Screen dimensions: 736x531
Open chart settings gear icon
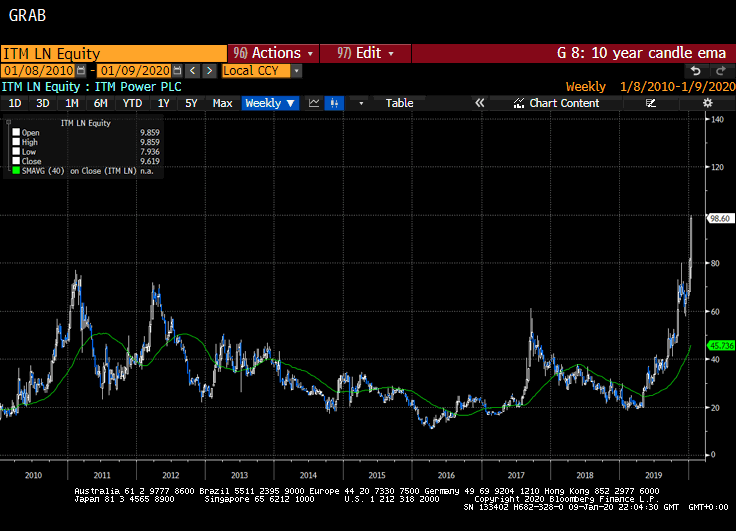707,103
